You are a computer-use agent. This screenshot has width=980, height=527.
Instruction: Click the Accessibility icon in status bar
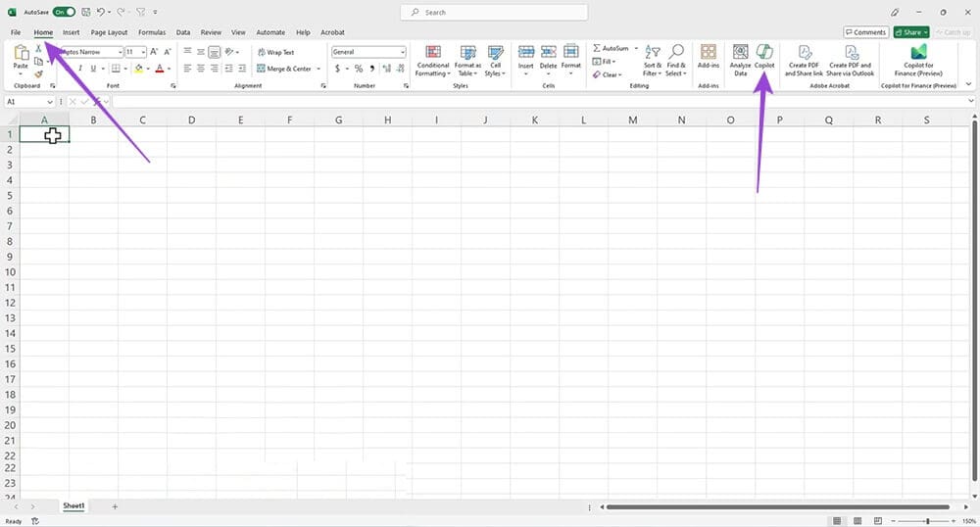[35, 521]
